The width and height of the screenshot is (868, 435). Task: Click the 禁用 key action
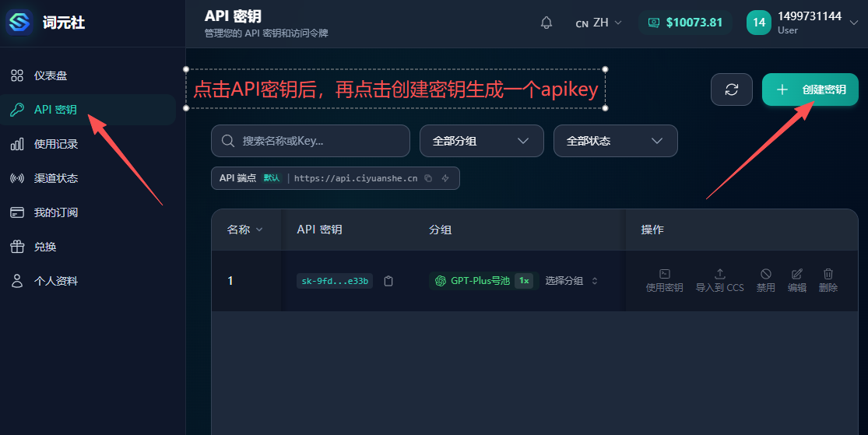pos(765,281)
